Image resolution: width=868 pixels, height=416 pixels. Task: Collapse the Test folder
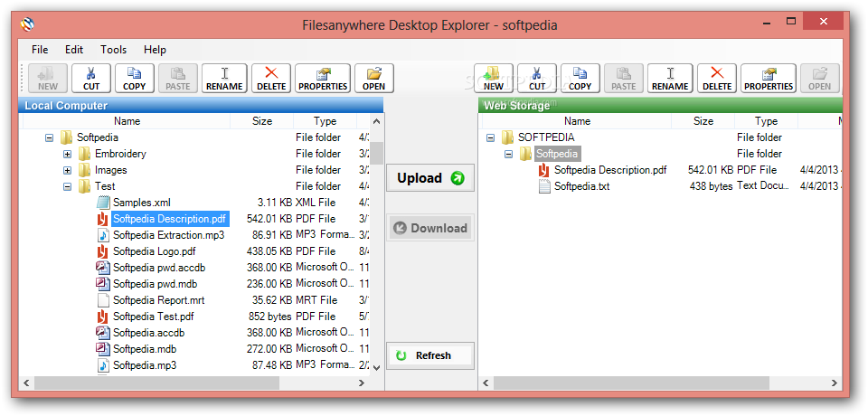68,186
